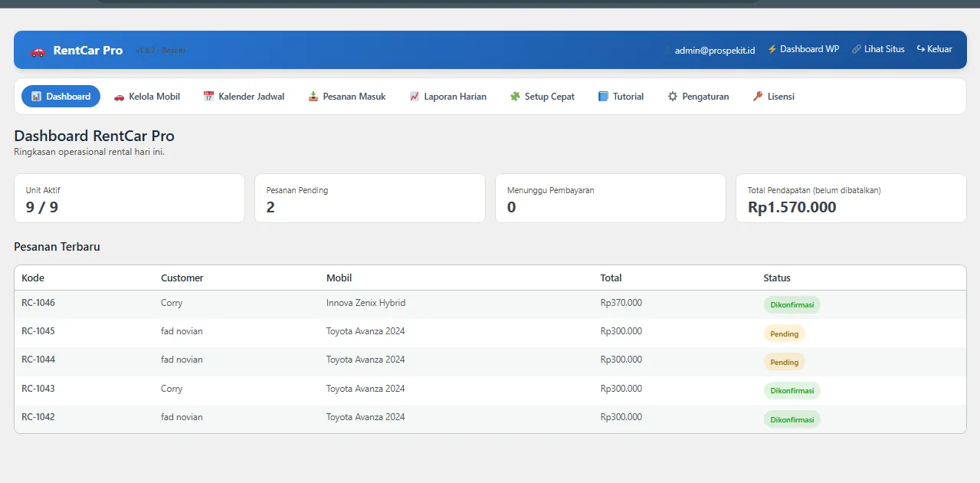980x483 pixels.
Task: Click Toyota Avanza 2024 in the RC-1044 row
Action: pyautogui.click(x=365, y=360)
